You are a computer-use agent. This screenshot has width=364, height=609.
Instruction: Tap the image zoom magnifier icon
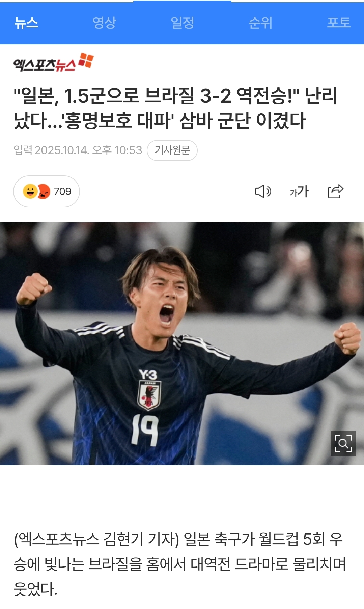point(343,443)
